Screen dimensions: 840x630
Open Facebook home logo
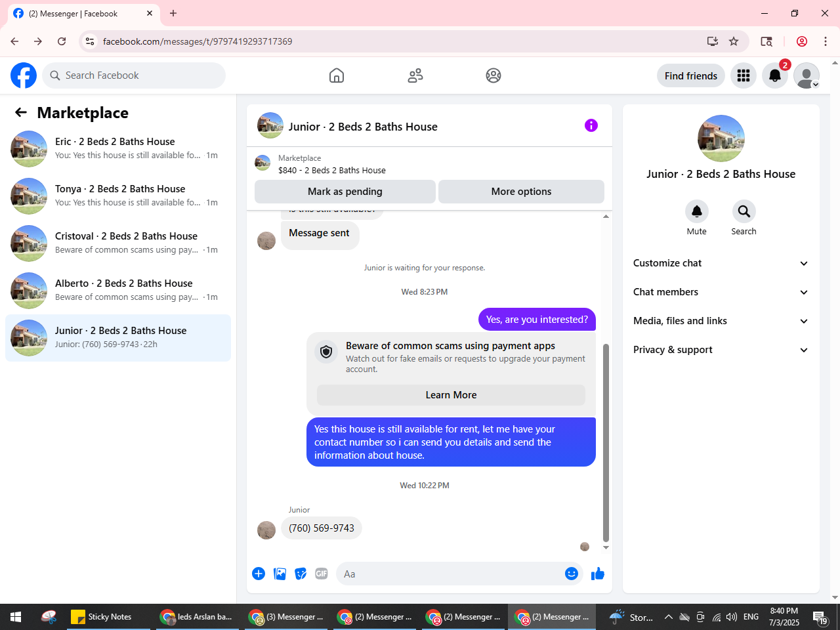pyautogui.click(x=24, y=75)
